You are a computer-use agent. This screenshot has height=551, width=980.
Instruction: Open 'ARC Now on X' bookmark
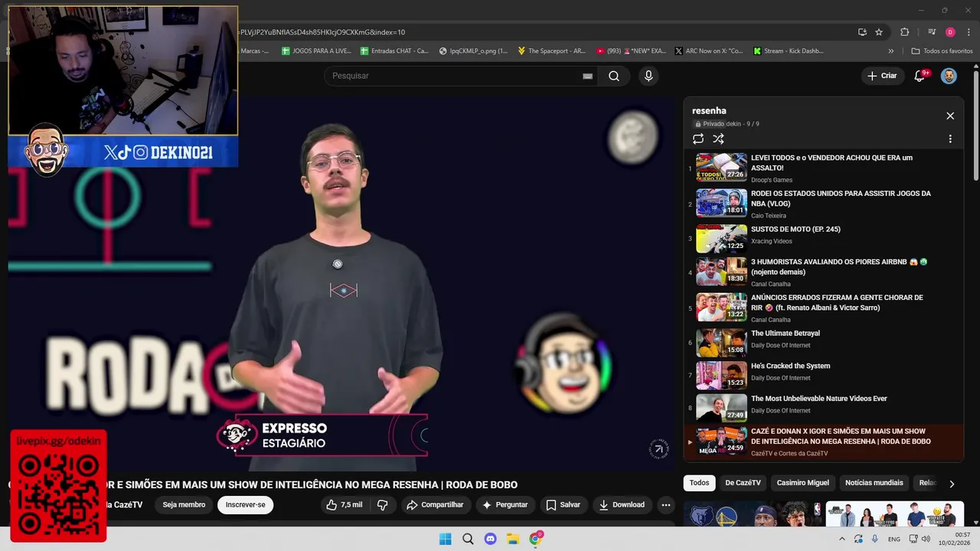tap(709, 51)
